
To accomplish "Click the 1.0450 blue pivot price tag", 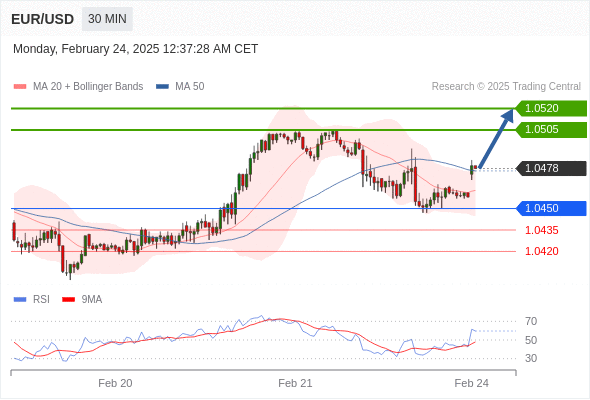I will (551, 208).
